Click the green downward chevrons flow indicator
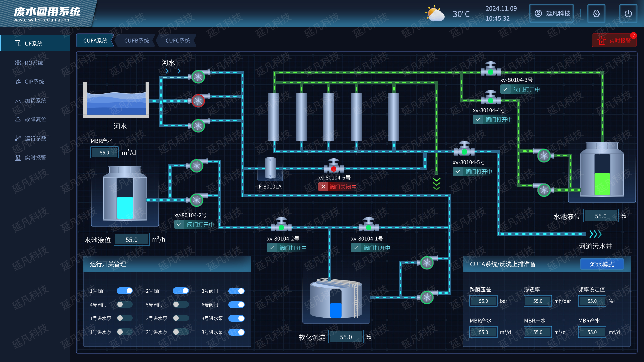644x362 pixels. pyautogui.click(x=436, y=184)
